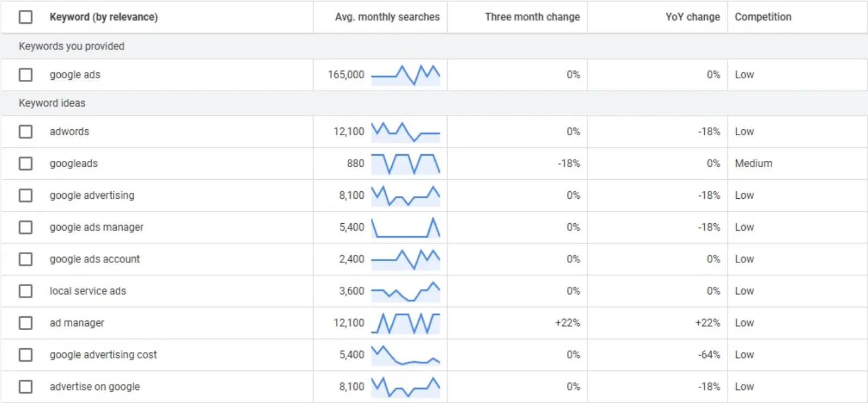Click the +22% YoY change for ad manager
Image resolution: width=868 pixels, height=403 pixels.
point(708,323)
